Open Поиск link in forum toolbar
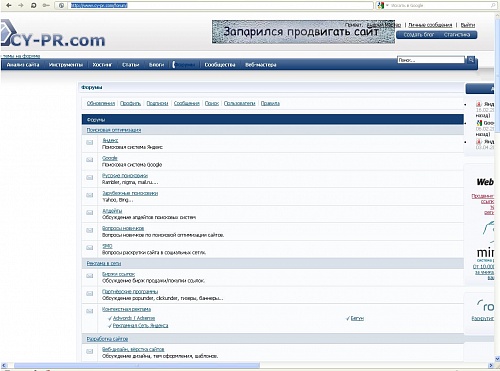Viewport: 500px width, 371px height. pyautogui.click(x=212, y=103)
